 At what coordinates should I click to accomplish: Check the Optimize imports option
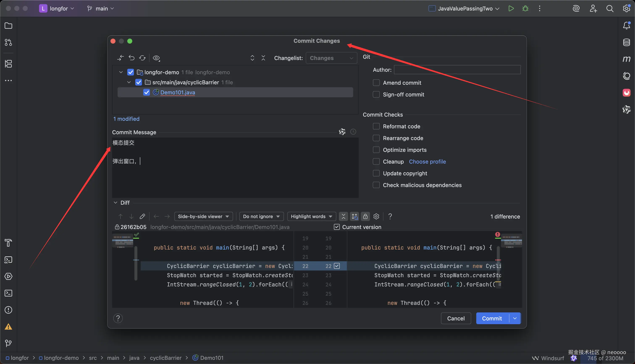376,150
